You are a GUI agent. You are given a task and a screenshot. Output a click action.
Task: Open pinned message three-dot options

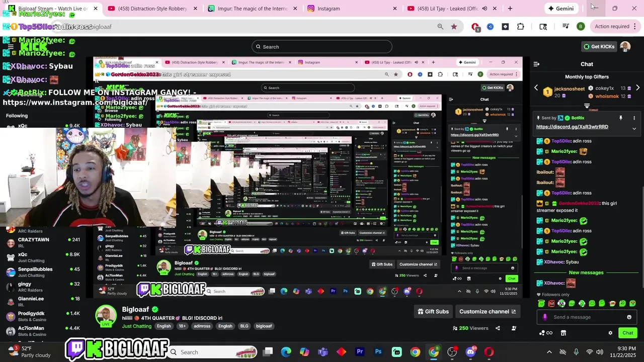click(634, 118)
